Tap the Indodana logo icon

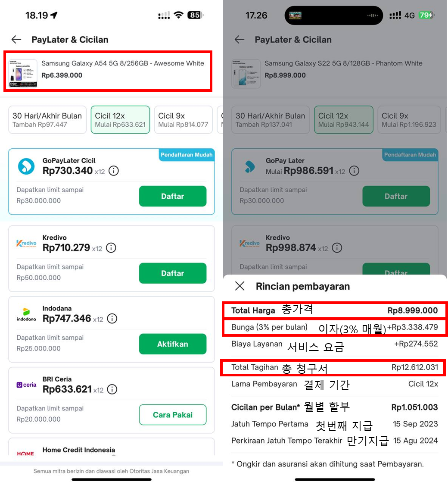coord(26,314)
